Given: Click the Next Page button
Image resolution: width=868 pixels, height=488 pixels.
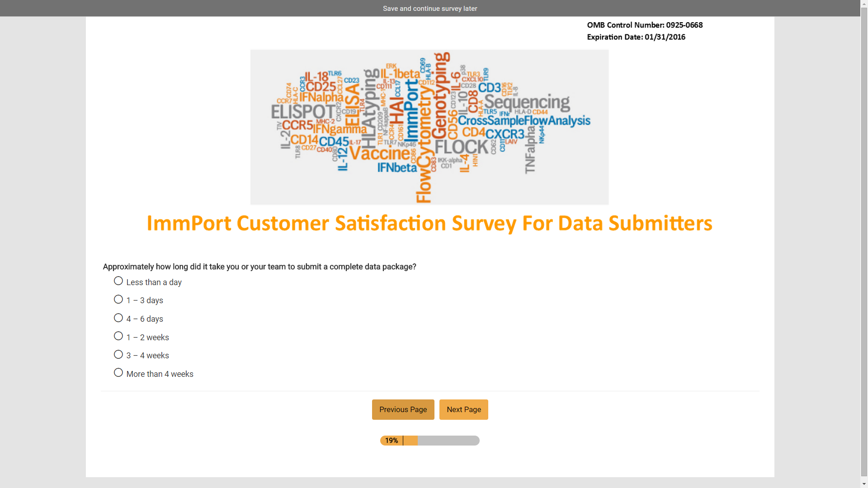Looking at the screenshot, I should coord(463,409).
